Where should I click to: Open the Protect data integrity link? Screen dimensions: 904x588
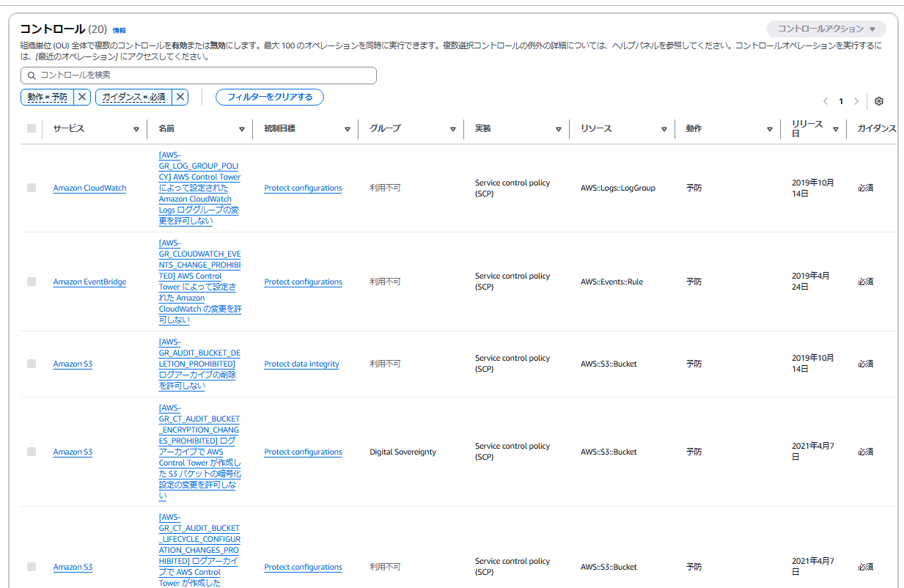[301, 364]
